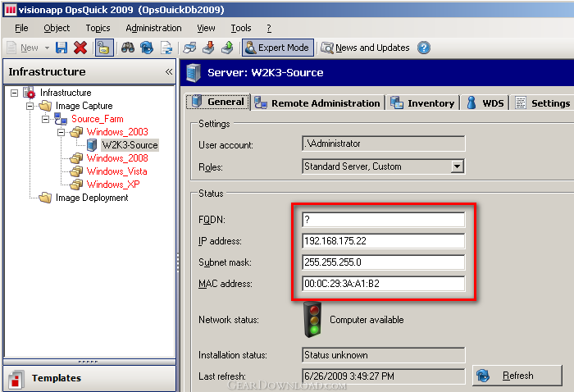Open the New button dropdown arrow

coord(47,48)
